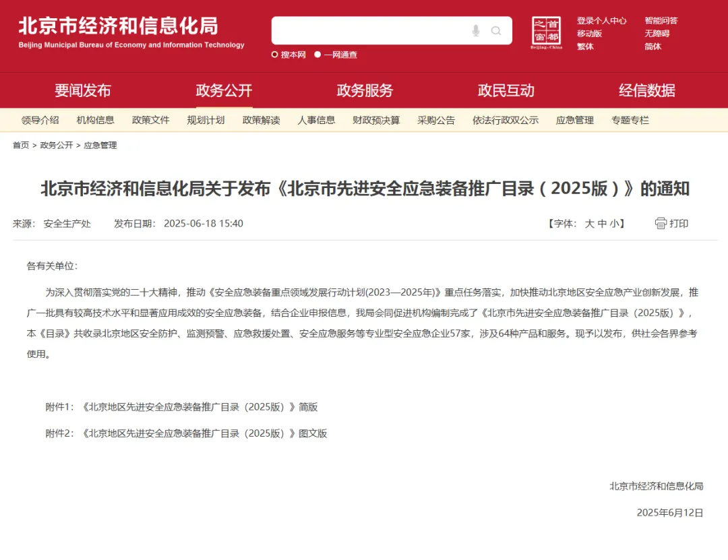Screen dimensions: 728x560
Task: Open the 首都之窗 Beijing-China logo
Action: coord(546,32)
